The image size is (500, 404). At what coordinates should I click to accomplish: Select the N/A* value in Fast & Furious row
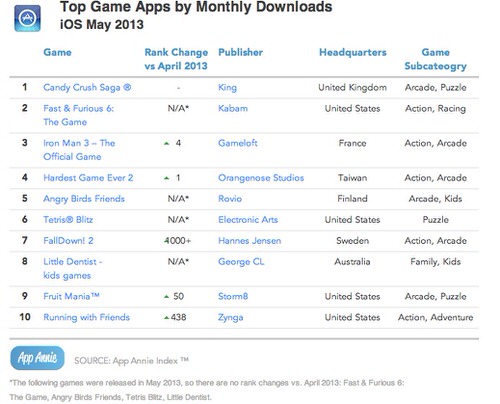[178, 108]
